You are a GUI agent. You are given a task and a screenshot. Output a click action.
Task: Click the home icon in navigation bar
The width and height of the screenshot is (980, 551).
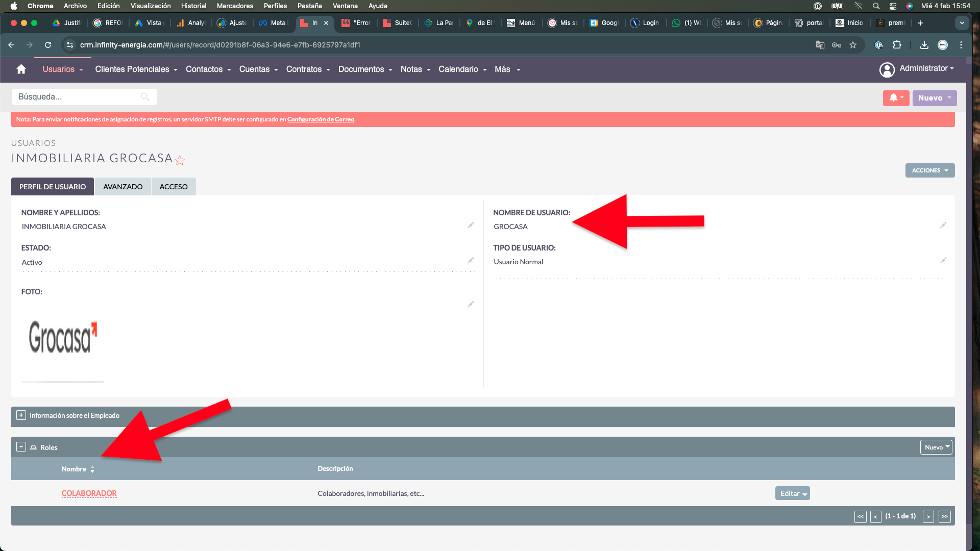click(x=21, y=69)
